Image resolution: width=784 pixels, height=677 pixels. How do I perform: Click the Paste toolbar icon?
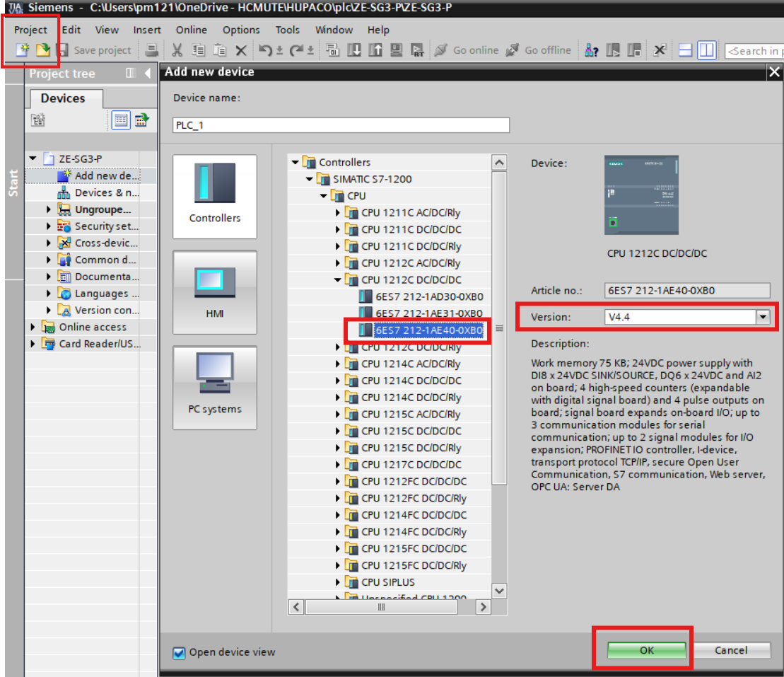click(219, 50)
